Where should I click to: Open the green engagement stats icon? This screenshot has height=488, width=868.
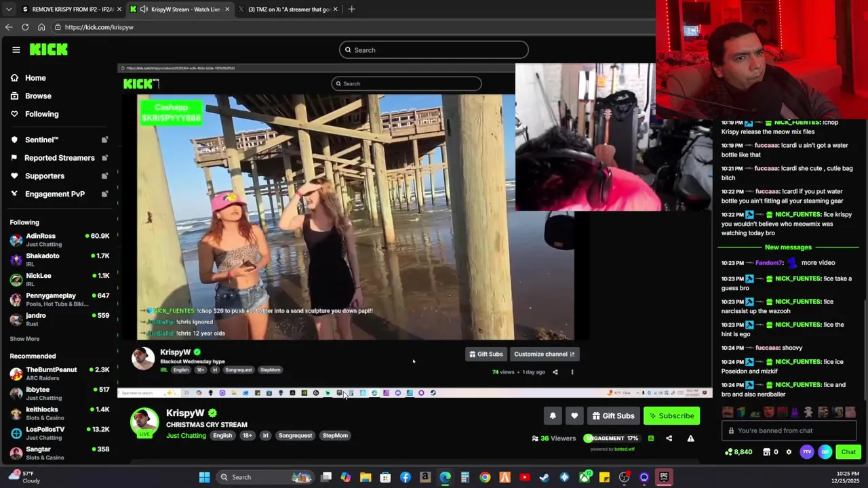click(651, 439)
